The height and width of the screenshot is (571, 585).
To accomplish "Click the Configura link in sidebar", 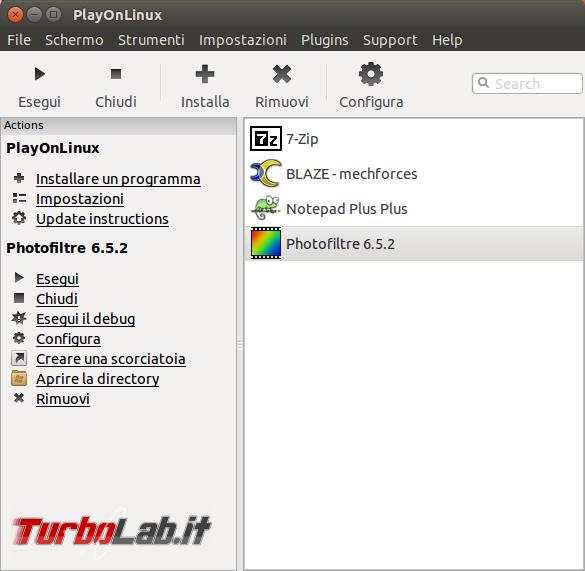I will [68, 339].
